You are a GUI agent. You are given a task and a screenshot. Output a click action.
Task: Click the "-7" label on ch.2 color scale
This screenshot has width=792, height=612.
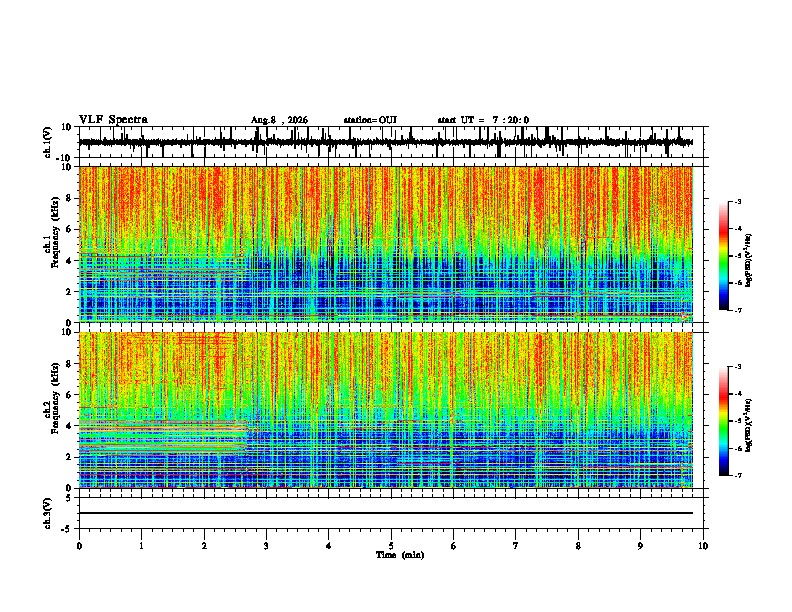(737, 475)
